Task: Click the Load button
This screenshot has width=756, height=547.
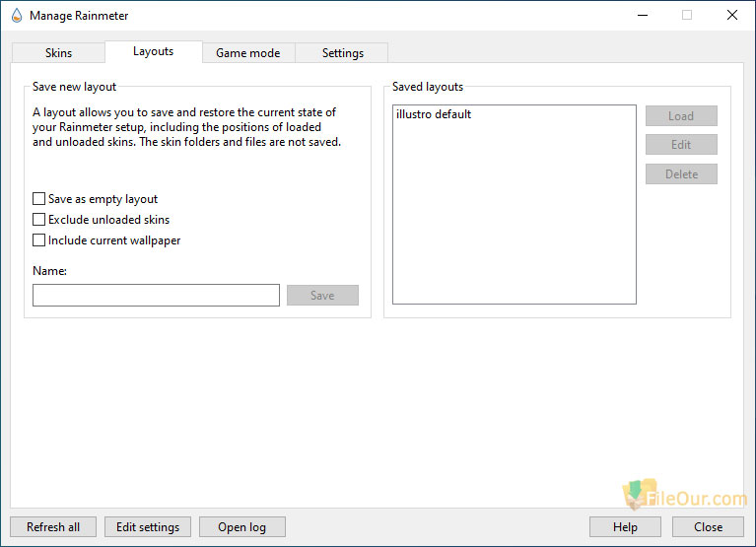Action: coord(681,115)
